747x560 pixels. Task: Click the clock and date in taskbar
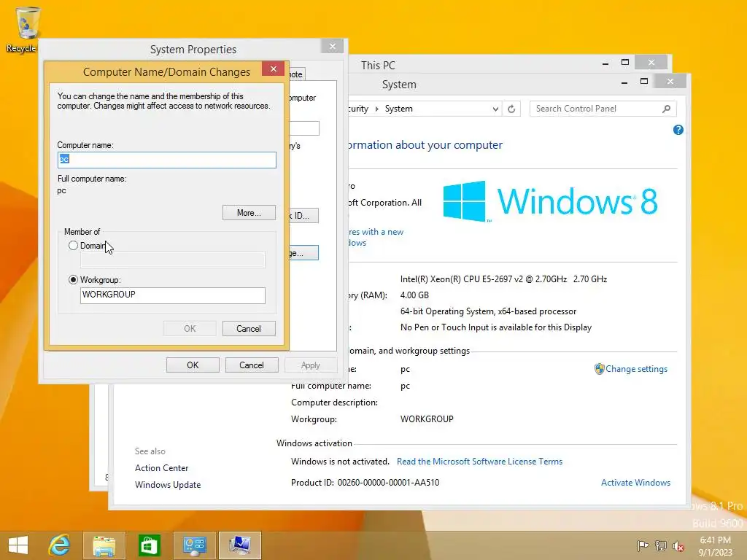click(715, 545)
